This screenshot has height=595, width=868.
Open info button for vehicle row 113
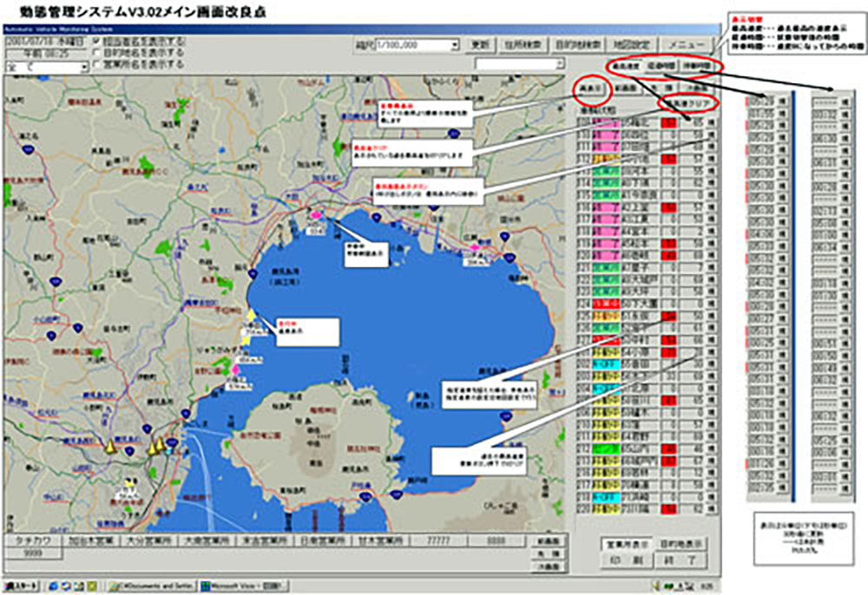pos(711,172)
